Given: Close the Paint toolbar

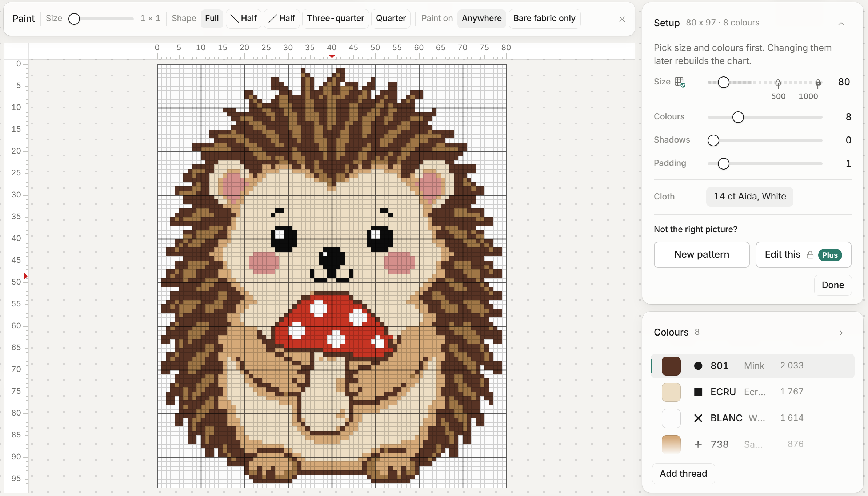Looking at the screenshot, I should point(622,19).
